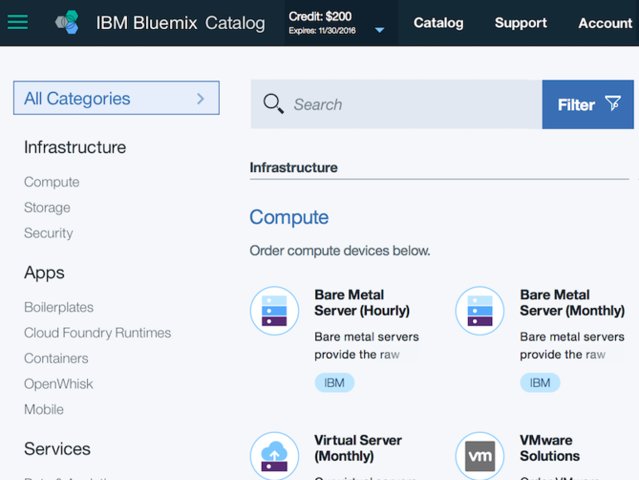Select Storage in the sidebar
Image resolution: width=639 pixels, height=480 pixels.
[x=47, y=207]
